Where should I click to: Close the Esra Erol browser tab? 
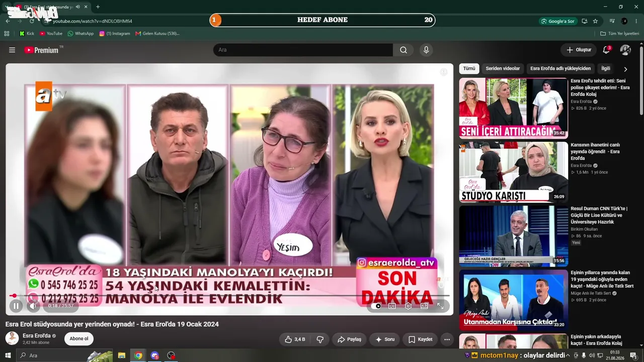pyautogui.click(x=86, y=7)
